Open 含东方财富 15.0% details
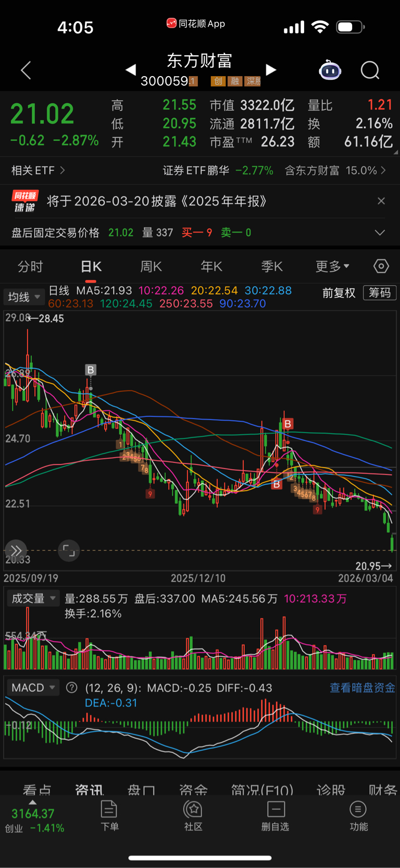Screen dimensions: 400x868 335,170
